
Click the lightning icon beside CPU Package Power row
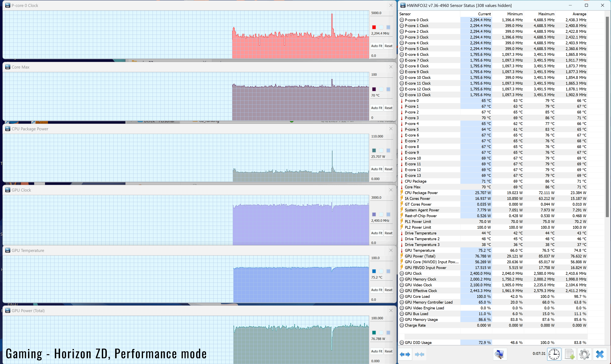coord(402,193)
